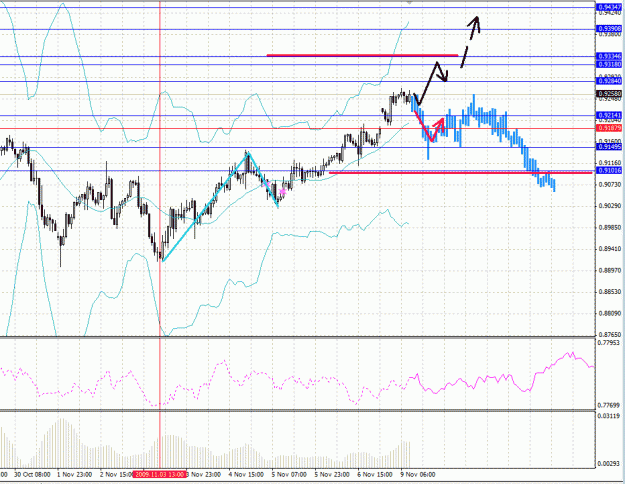Image resolution: width=625 pixels, height=484 pixels.
Task: Click the 3 Nov 23:00 time label
Action: pyautogui.click(x=204, y=474)
